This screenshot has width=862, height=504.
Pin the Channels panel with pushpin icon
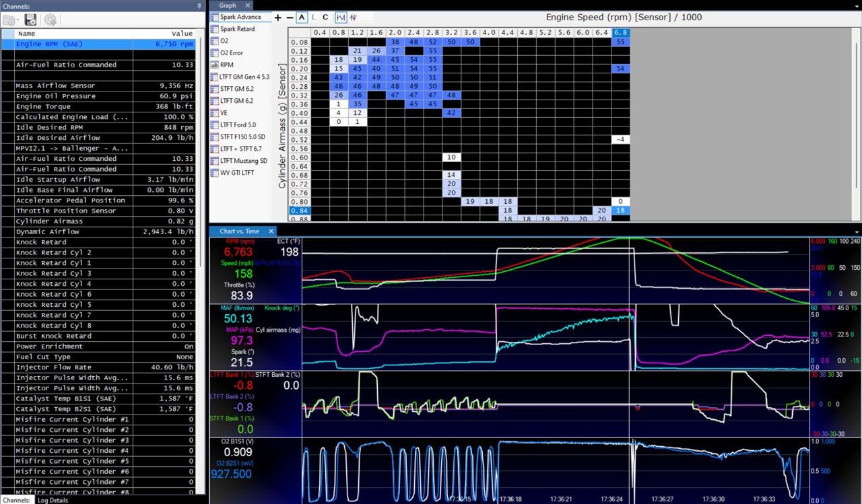tap(199, 5)
